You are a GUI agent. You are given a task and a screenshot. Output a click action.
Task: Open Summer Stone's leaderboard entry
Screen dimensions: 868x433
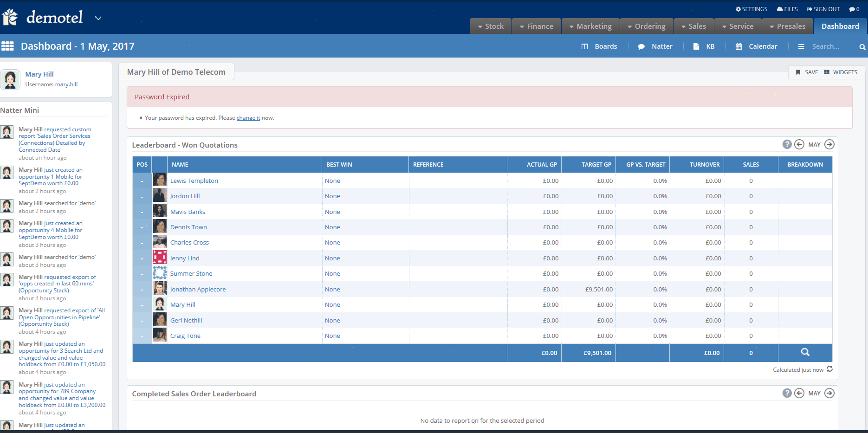pyautogui.click(x=191, y=274)
